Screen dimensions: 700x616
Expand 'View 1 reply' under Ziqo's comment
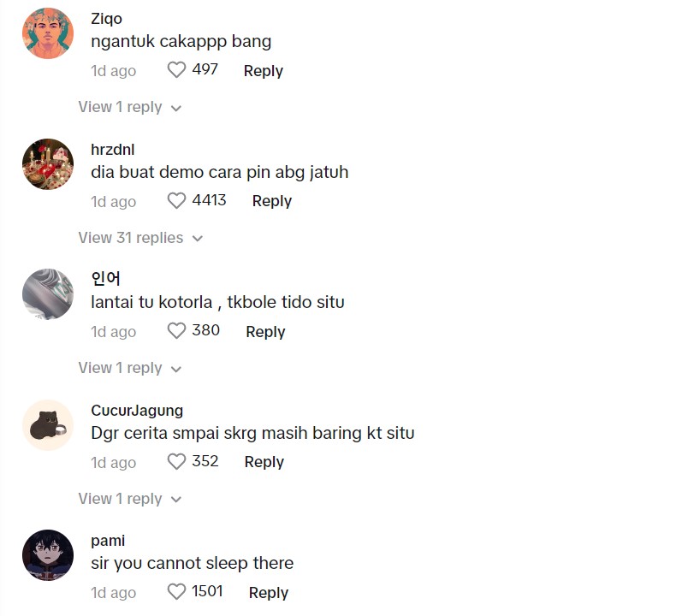click(130, 107)
